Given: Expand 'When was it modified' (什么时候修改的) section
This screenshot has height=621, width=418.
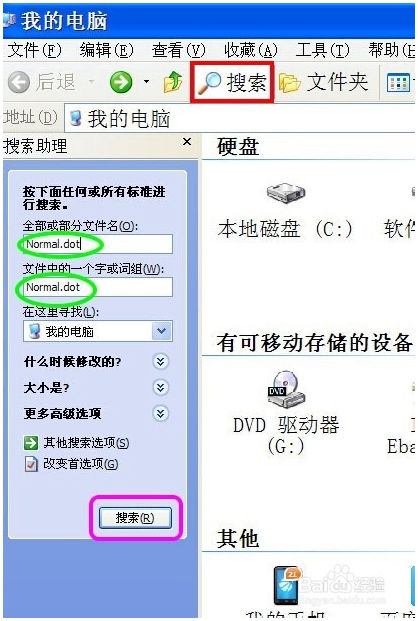Looking at the screenshot, I should pos(160,361).
